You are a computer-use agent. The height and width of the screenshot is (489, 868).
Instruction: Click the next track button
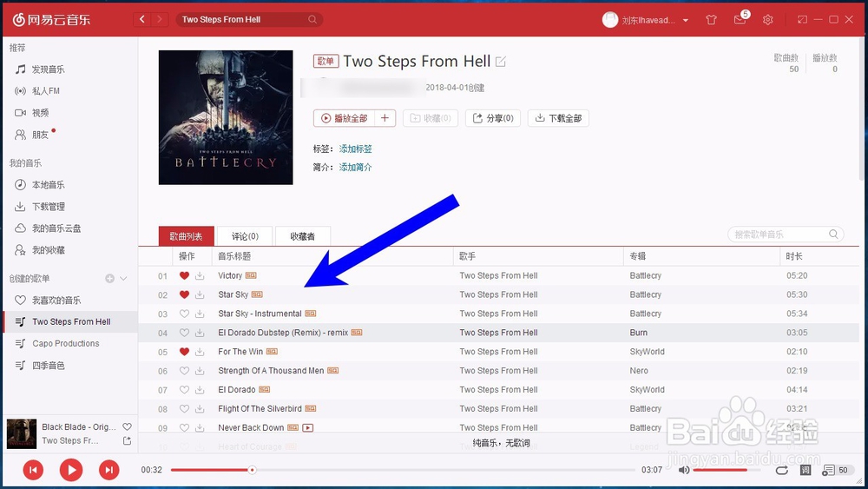(109, 470)
